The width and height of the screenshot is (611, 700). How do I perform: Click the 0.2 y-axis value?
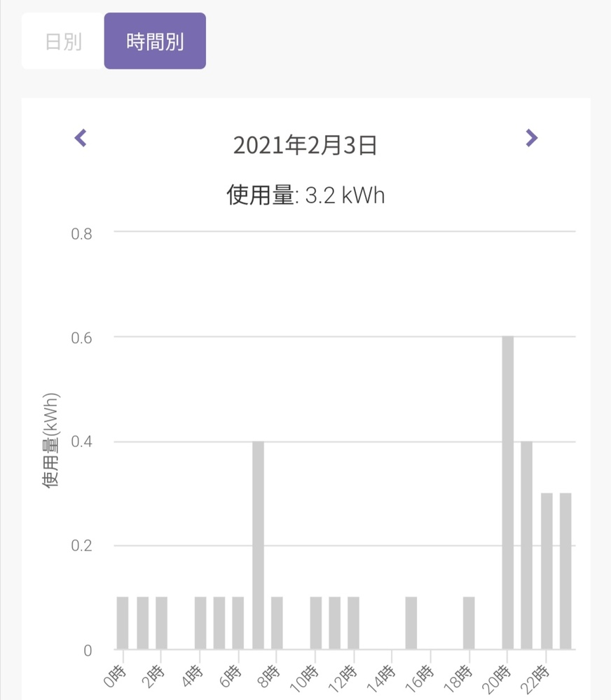82,546
